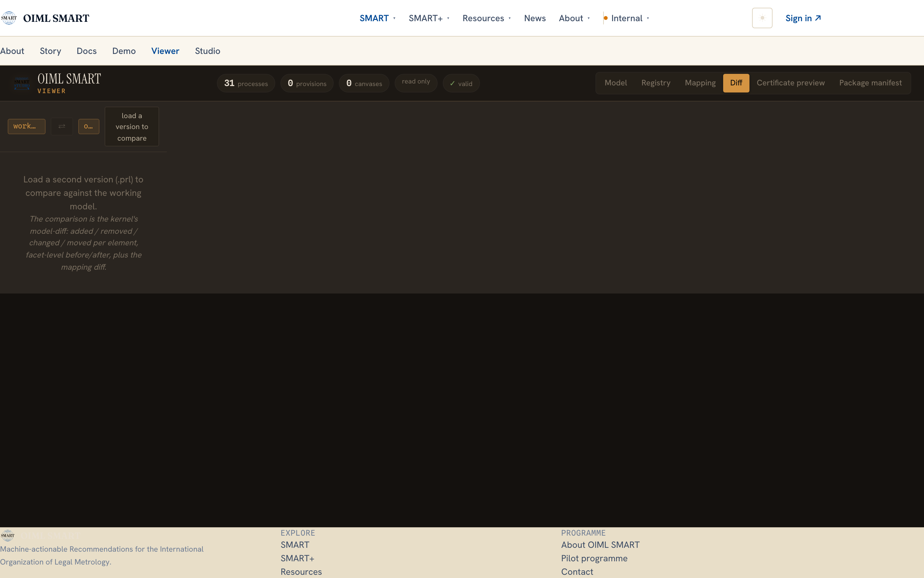Click the PROGRAMME footer heading

(x=583, y=533)
